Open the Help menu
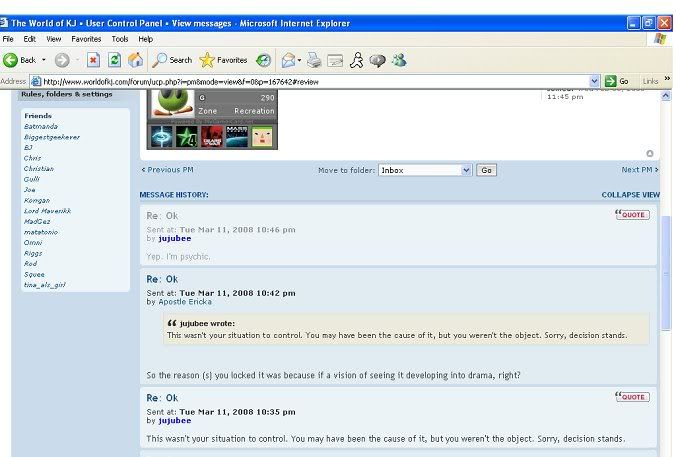 146,39
